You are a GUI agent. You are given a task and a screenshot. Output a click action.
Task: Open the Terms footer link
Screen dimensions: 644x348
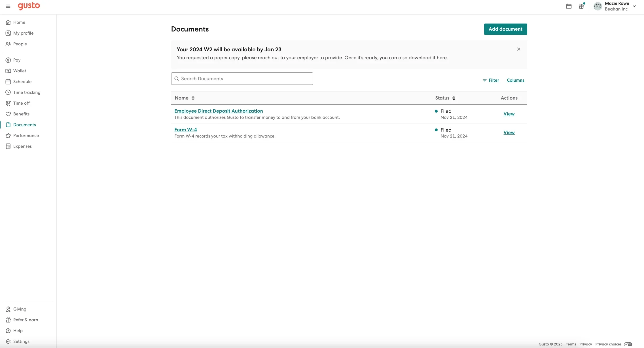coord(571,344)
